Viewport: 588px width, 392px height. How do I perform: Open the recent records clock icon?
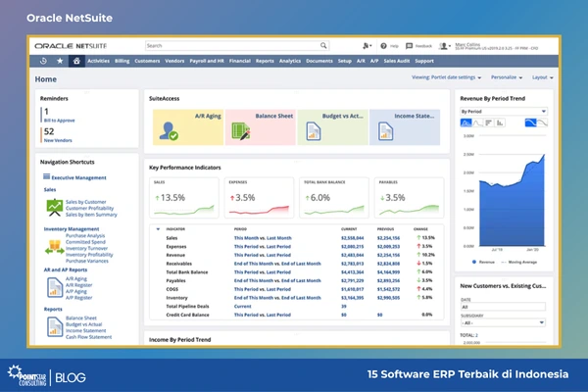tap(43, 61)
